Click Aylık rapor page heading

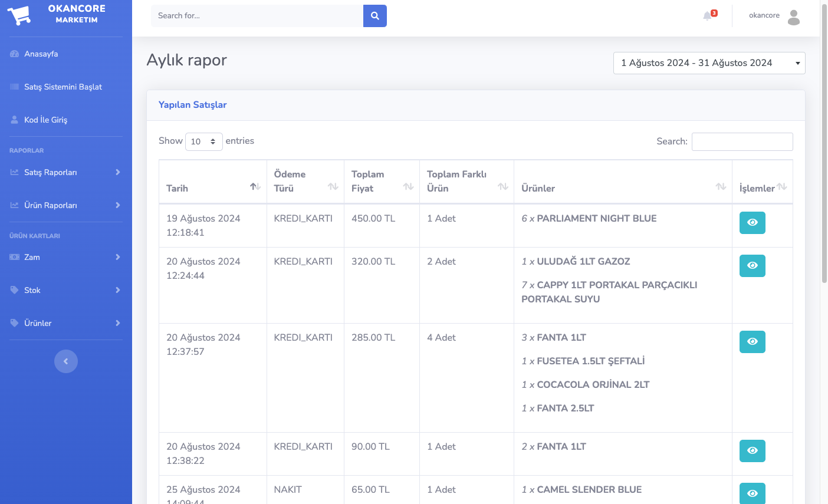(187, 60)
